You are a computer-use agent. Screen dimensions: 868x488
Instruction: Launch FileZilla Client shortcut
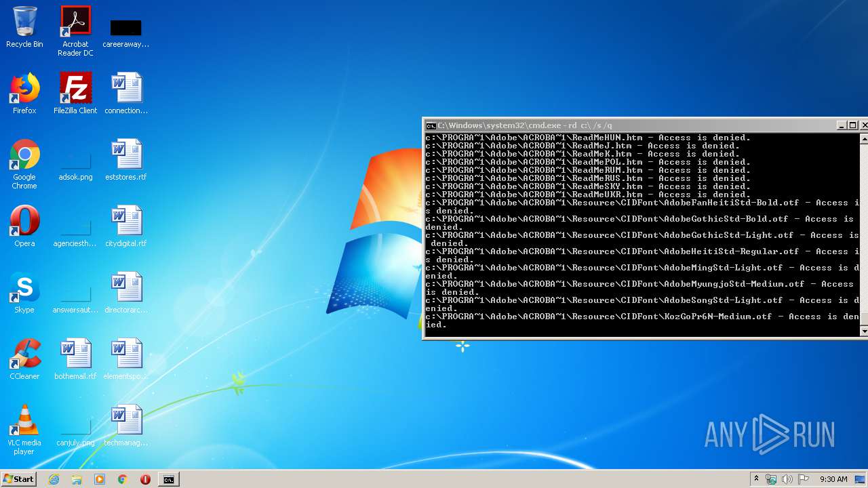(75, 94)
